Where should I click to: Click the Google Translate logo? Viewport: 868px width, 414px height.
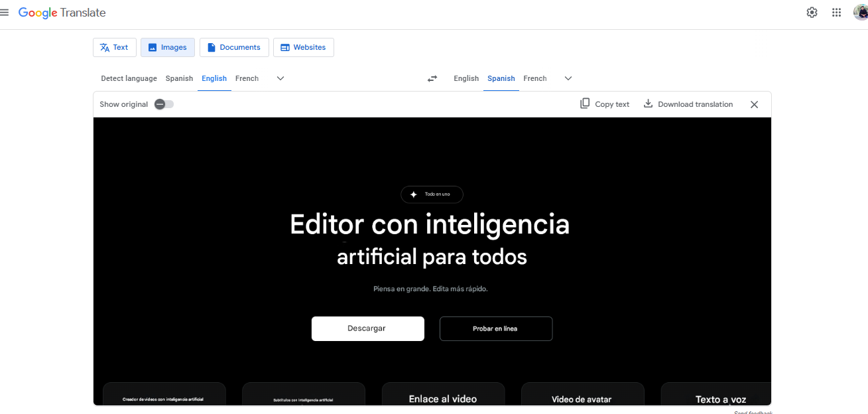coord(62,13)
